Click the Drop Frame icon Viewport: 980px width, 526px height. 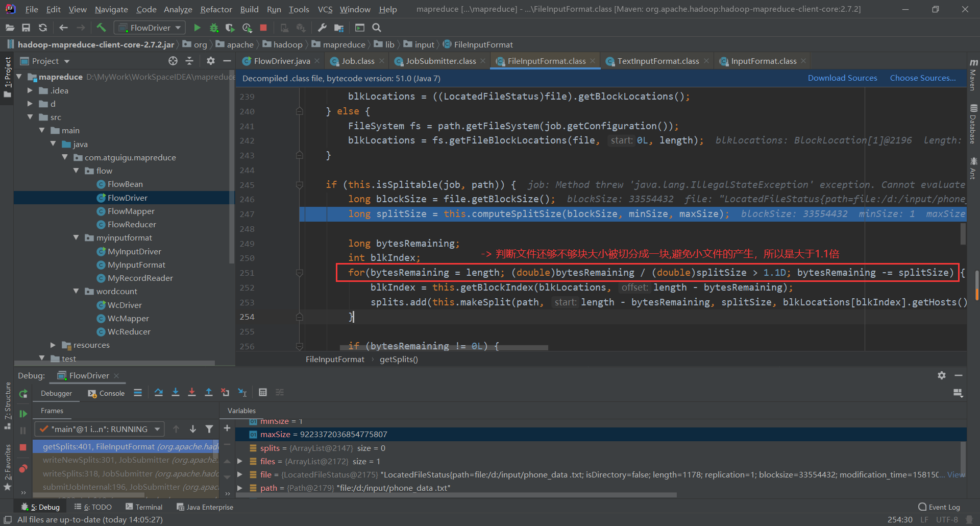225,392
